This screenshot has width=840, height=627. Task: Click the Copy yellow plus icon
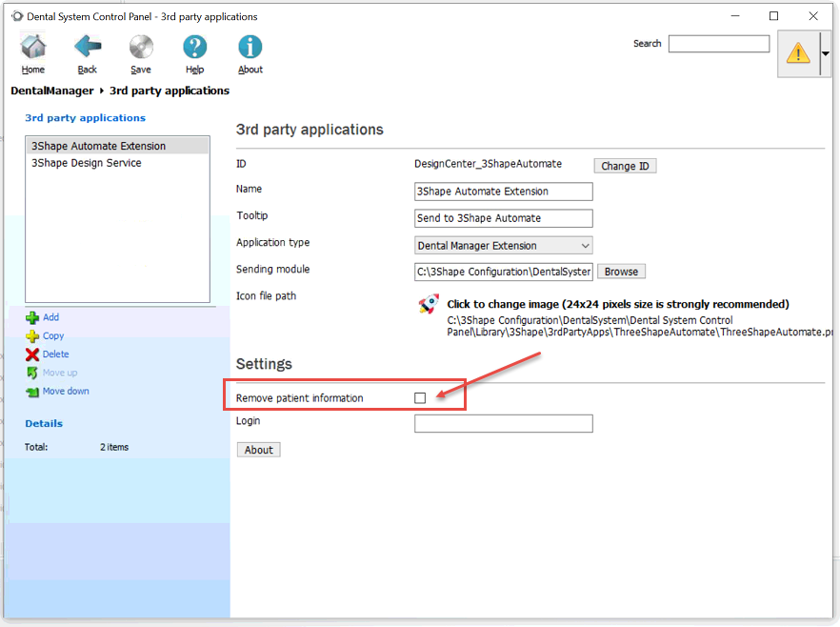click(32, 336)
